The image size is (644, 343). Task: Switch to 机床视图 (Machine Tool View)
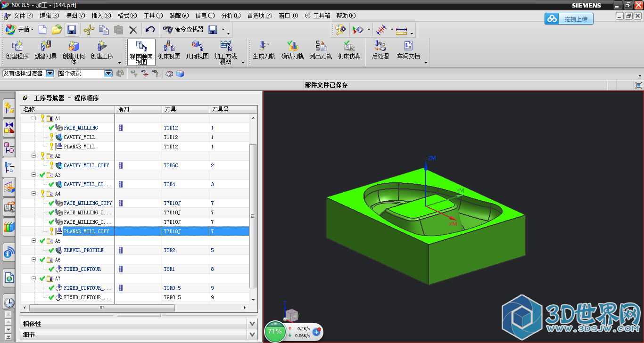(169, 50)
